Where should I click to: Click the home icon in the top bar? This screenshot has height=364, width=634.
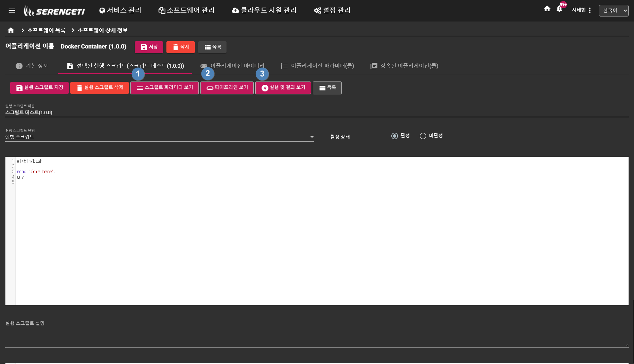tap(547, 9)
